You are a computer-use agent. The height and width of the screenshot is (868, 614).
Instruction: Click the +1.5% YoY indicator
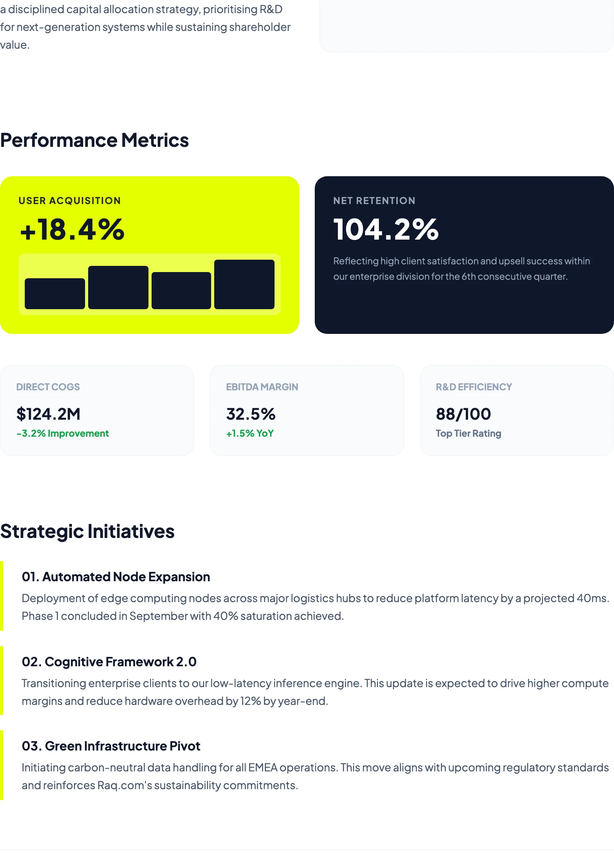coord(250,434)
